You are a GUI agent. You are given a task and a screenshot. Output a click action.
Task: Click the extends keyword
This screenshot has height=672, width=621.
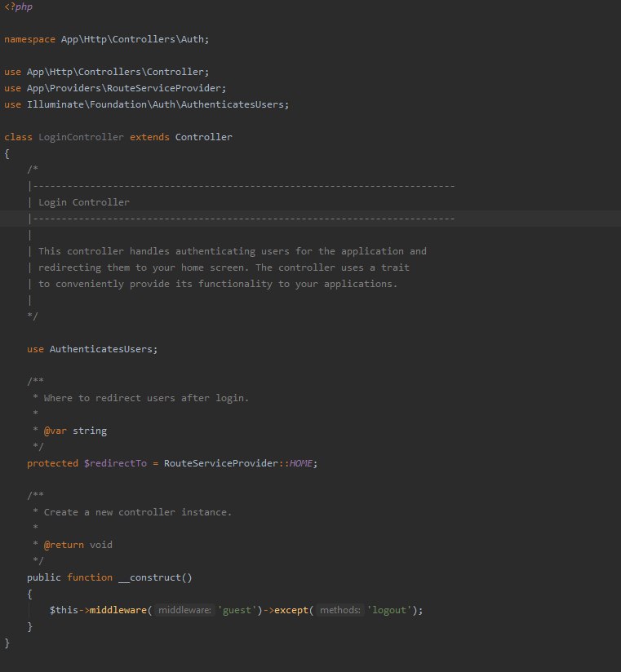(149, 137)
